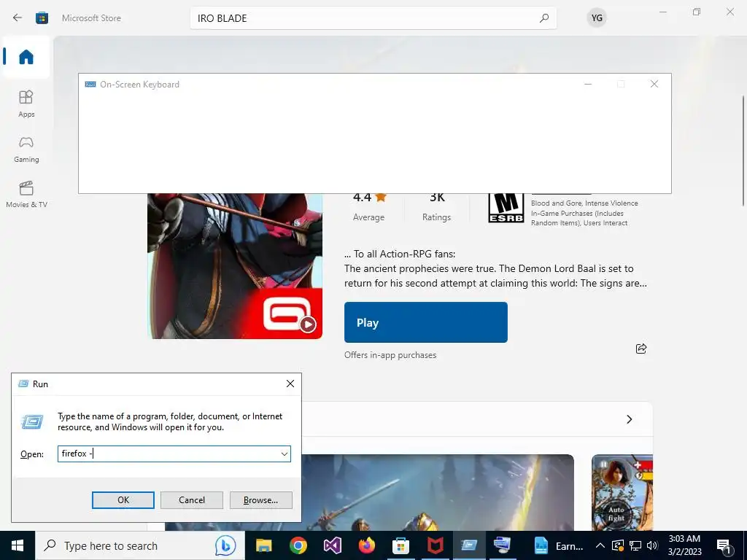Screen dimensions: 747x560
Task: Minimize the On-Screen Keyboard window
Action: (x=588, y=85)
